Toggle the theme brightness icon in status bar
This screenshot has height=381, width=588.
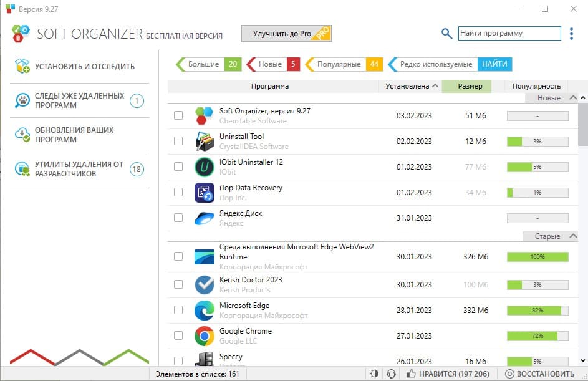374,374
